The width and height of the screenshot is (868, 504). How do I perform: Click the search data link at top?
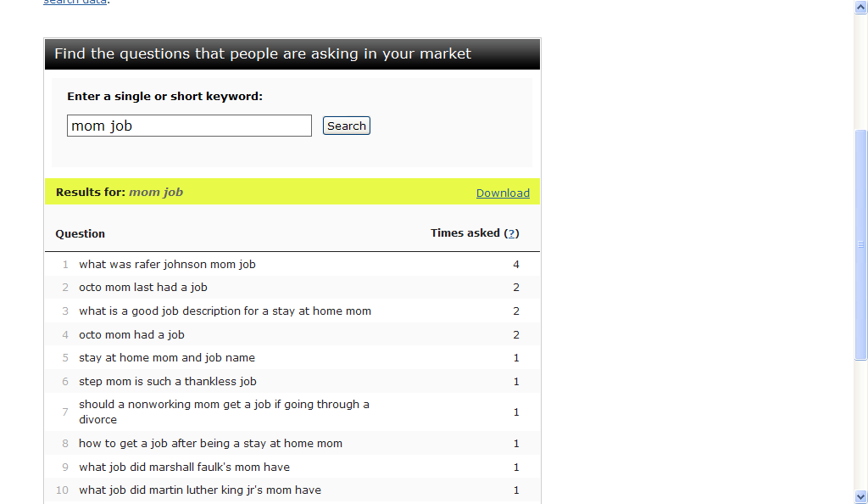pyautogui.click(x=75, y=3)
